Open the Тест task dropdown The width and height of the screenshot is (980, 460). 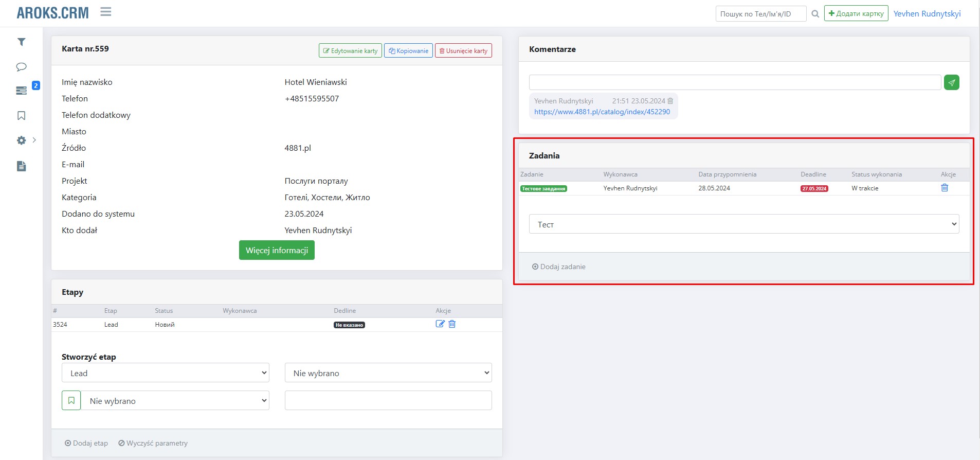tap(744, 224)
